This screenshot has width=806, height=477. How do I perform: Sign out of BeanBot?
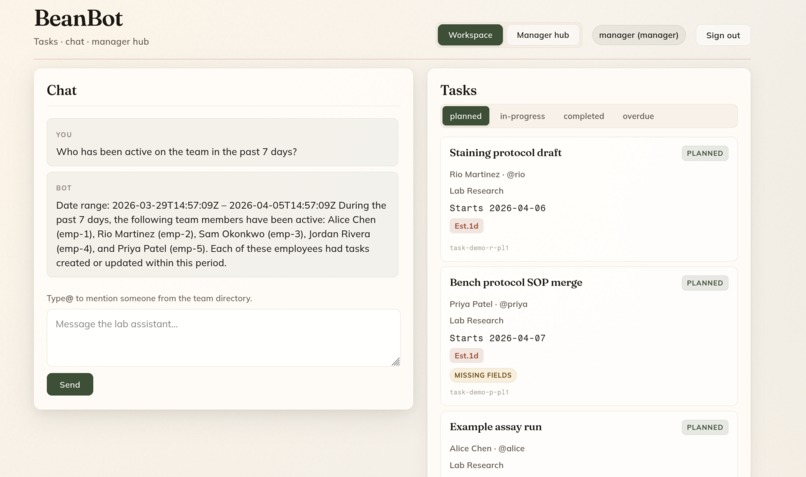tap(723, 35)
